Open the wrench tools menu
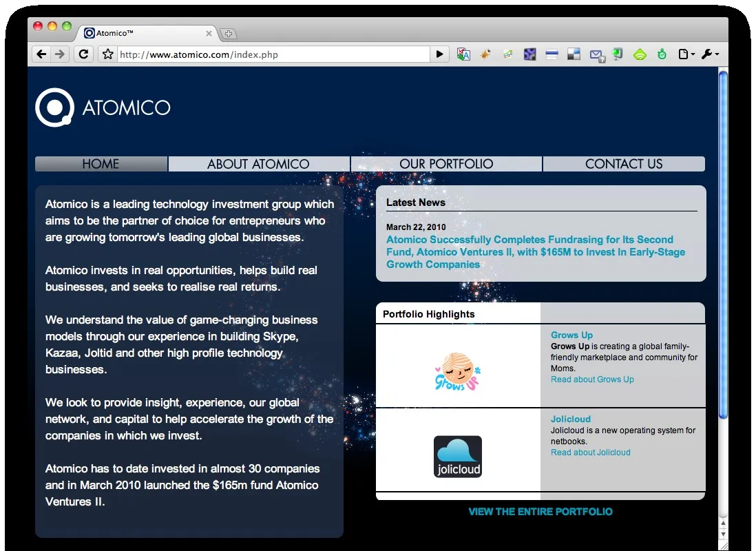756x551 pixels. click(710, 54)
